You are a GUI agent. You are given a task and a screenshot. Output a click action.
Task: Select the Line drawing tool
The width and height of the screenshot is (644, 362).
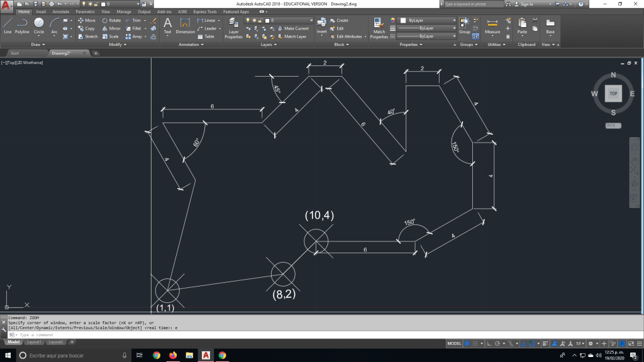pos(8,25)
